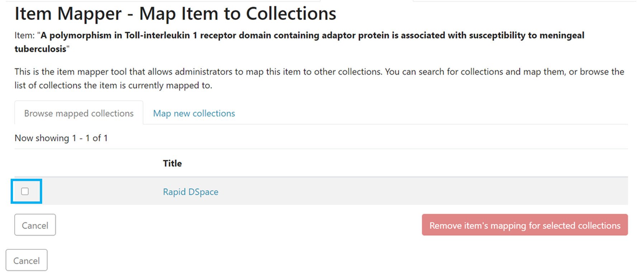Return to the Browse mapped collections view
Image resolution: width=644 pixels, height=277 pixels.
78,113
